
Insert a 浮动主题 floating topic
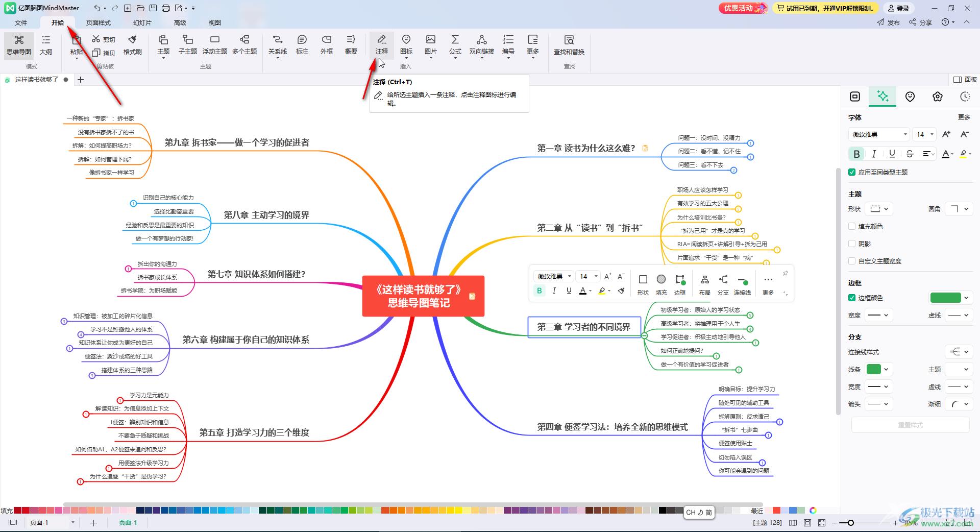(214, 45)
